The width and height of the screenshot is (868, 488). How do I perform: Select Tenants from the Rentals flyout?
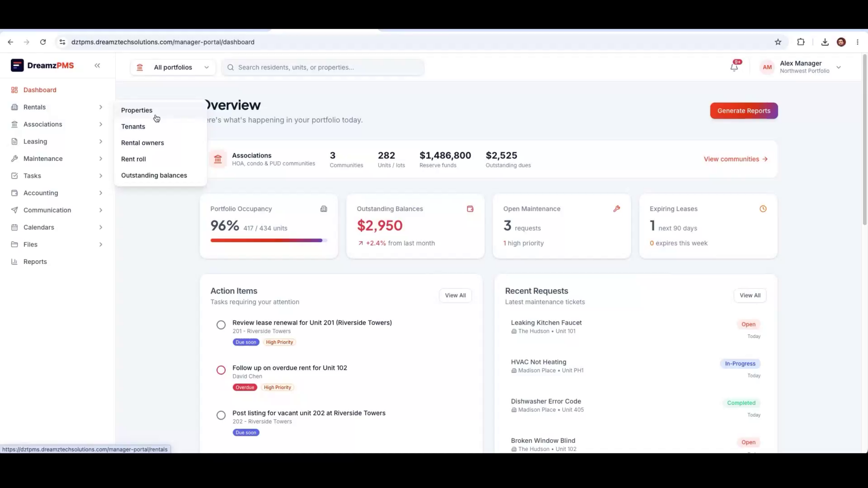[x=161, y=127]
